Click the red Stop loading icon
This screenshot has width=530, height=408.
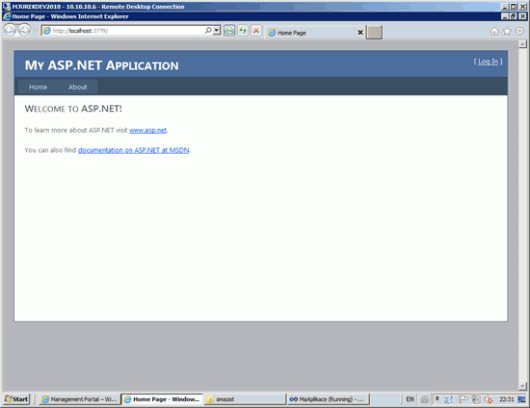tap(256, 31)
